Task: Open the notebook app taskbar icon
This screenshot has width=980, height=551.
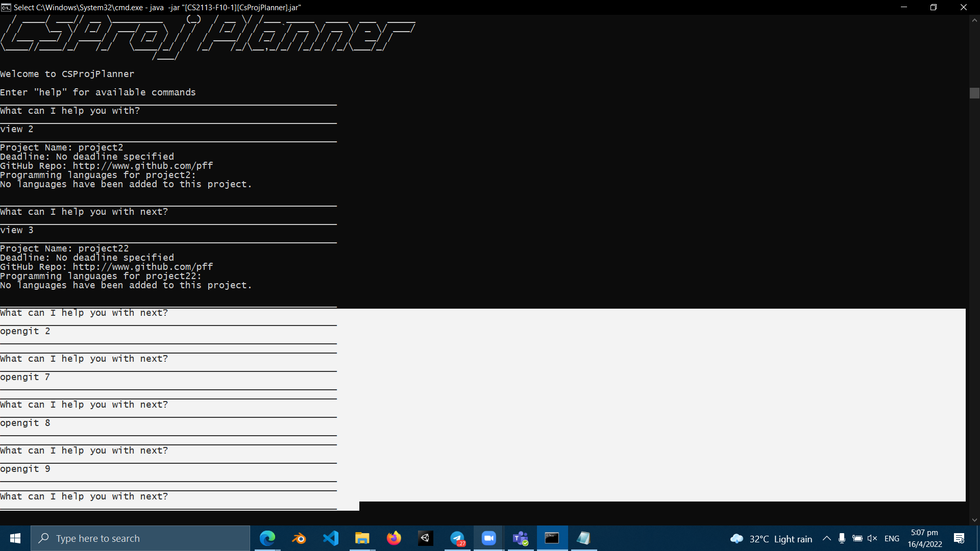Action: point(584,538)
